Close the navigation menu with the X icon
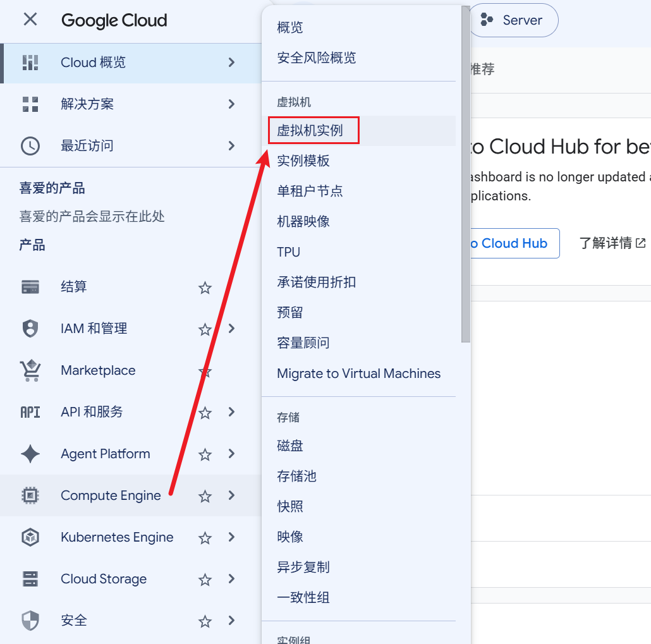 coord(30,19)
